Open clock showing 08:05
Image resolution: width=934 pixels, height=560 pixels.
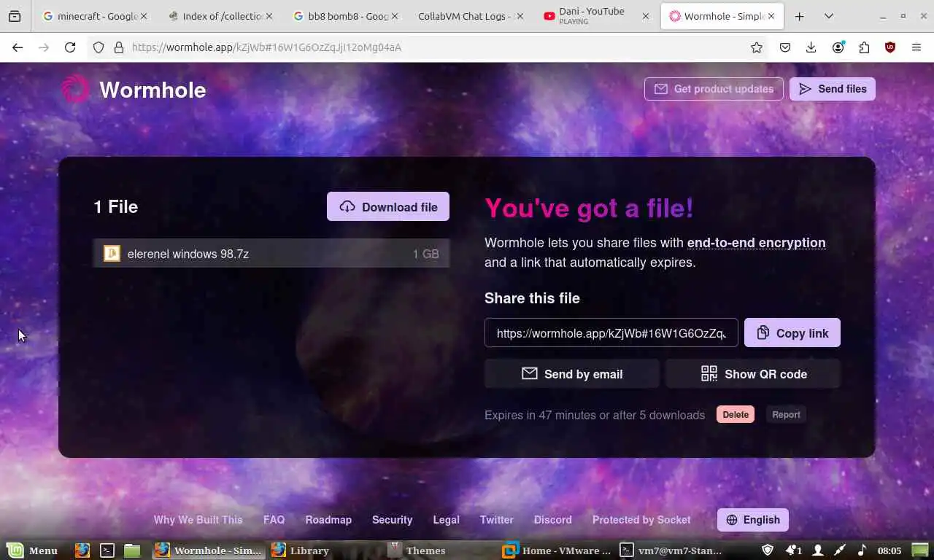point(889,551)
